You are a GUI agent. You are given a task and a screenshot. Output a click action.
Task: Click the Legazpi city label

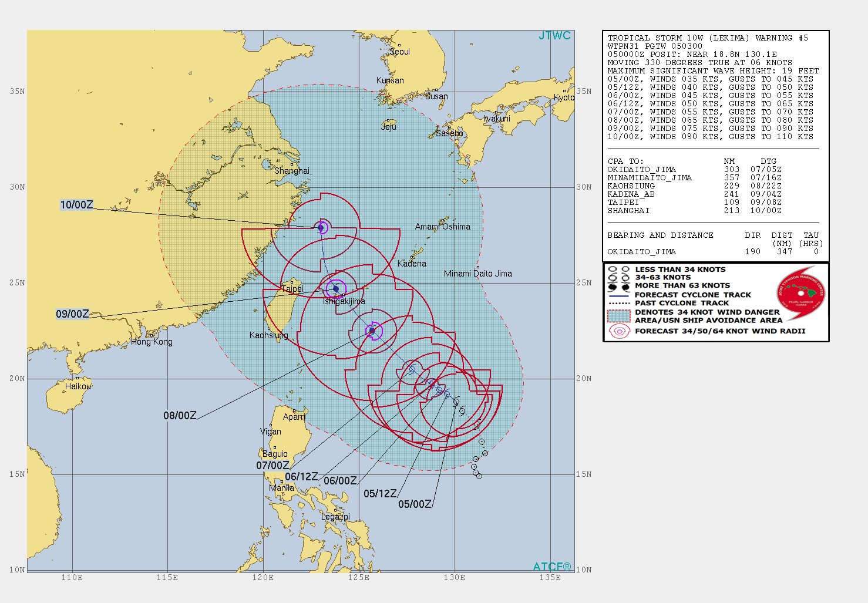(x=335, y=517)
